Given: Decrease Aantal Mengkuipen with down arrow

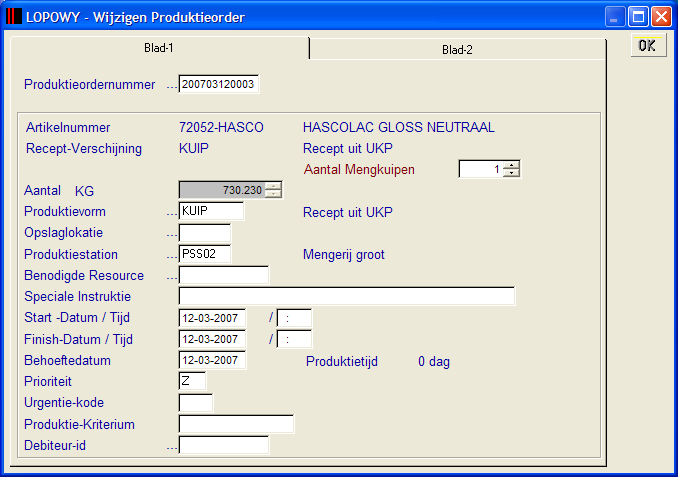Looking at the screenshot, I should click(x=512, y=173).
